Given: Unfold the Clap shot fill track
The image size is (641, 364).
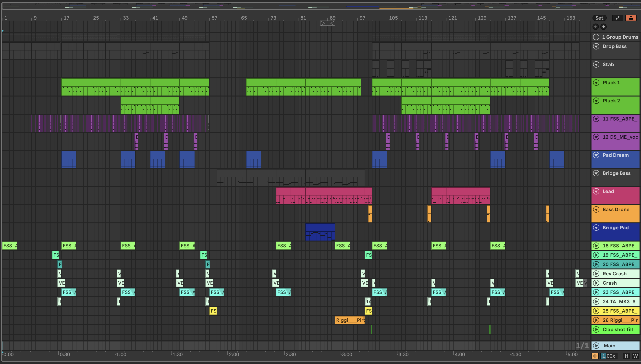Looking at the screenshot, I should coord(596,329).
